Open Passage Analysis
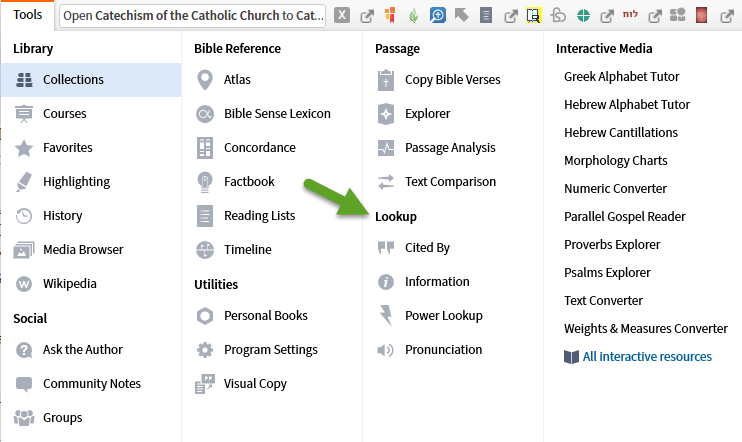742x442 pixels. pyautogui.click(x=450, y=148)
